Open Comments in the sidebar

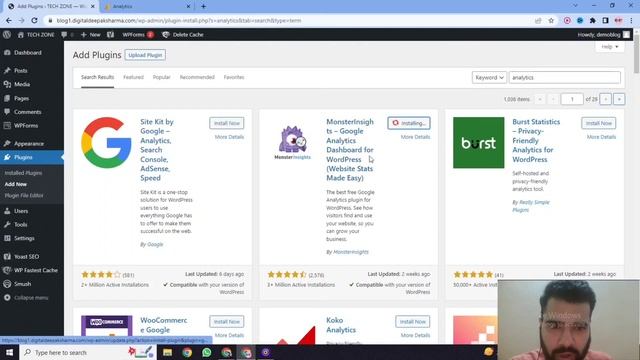[x=27, y=112]
